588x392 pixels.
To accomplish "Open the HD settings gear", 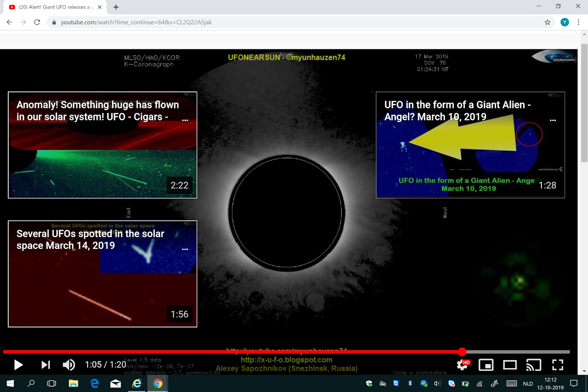I will pyautogui.click(x=463, y=365).
